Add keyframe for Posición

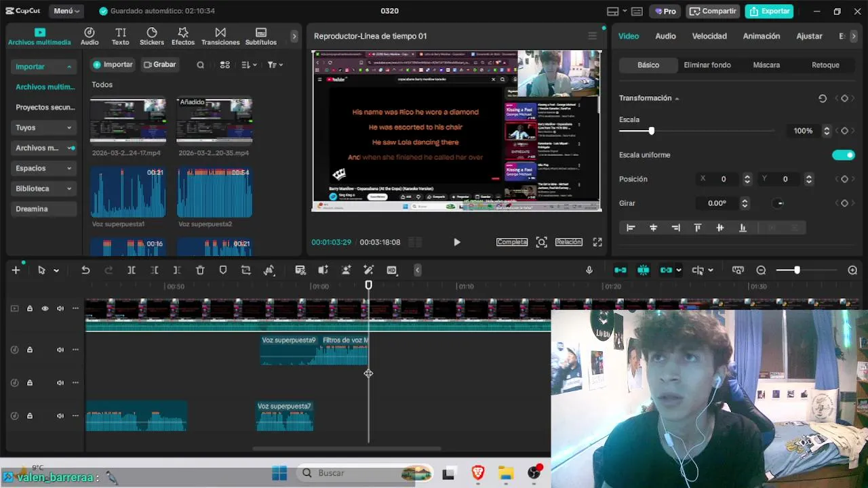(844, 179)
